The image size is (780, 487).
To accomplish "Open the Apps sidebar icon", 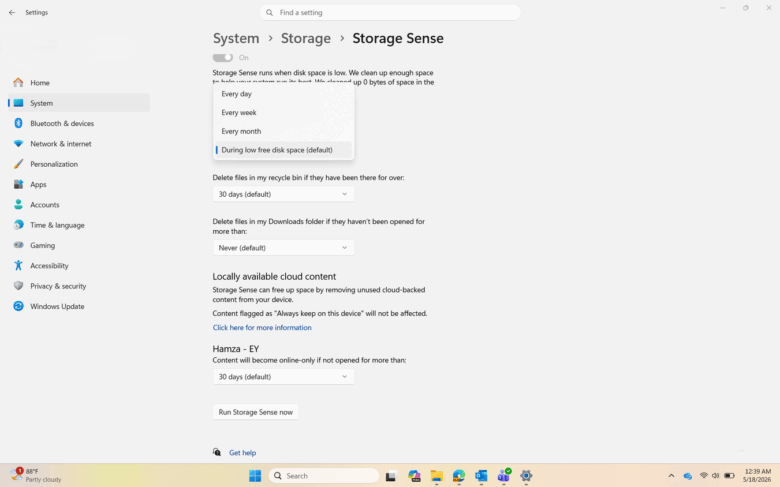I will (18, 185).
